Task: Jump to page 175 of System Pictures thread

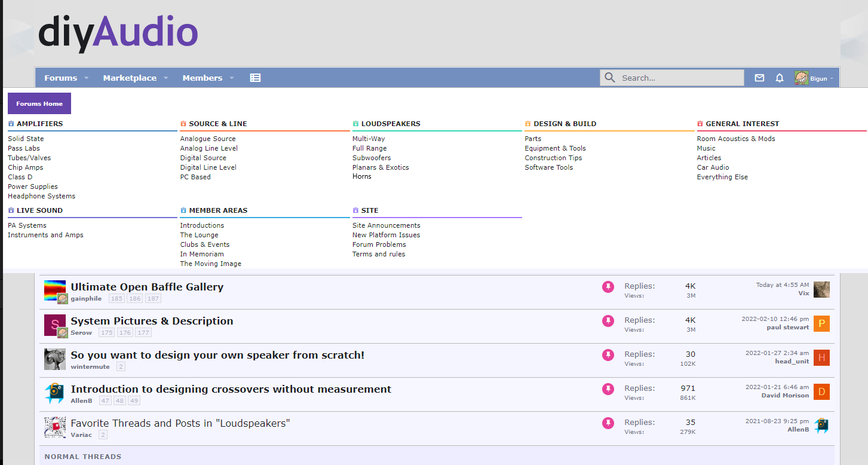Action: tap(107, 332)
